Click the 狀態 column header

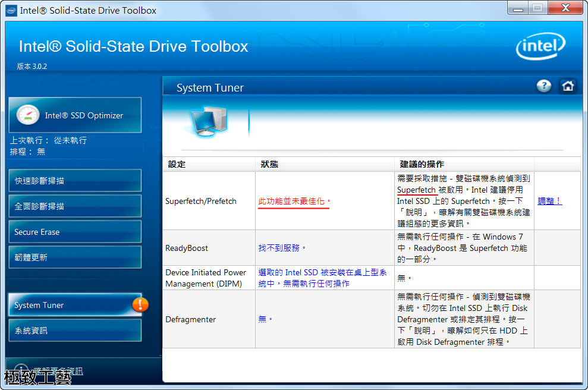(269, 164)
